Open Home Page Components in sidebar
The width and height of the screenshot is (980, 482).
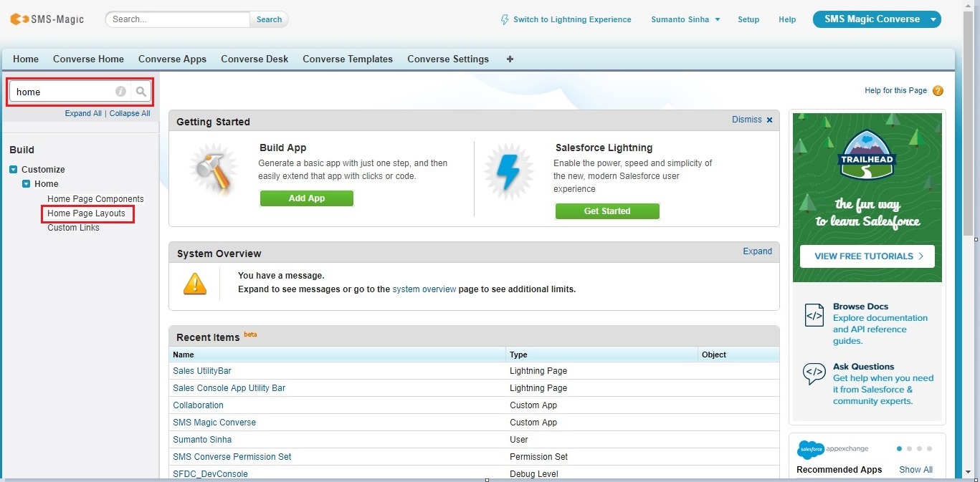pos(95,199)
